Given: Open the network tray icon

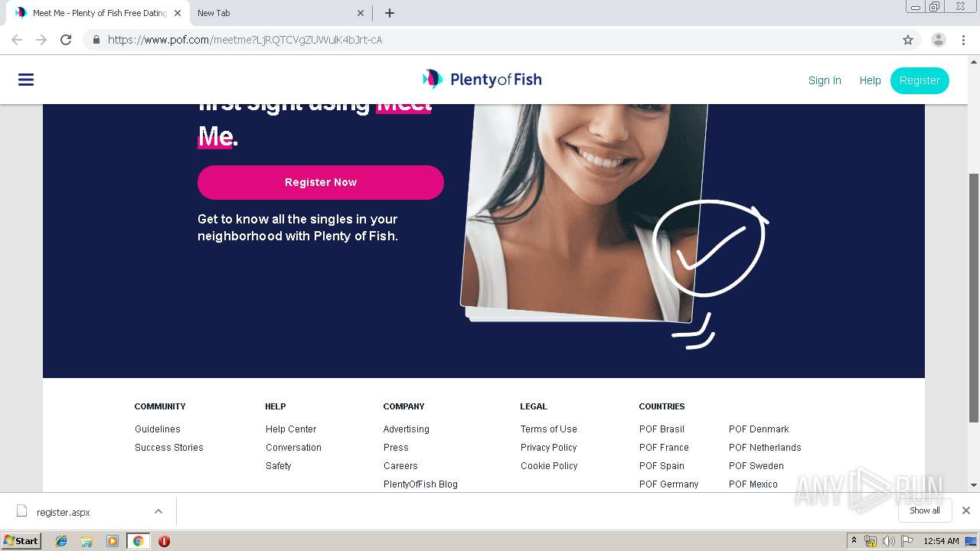Looking at the screenshot, I should (871, 541).
